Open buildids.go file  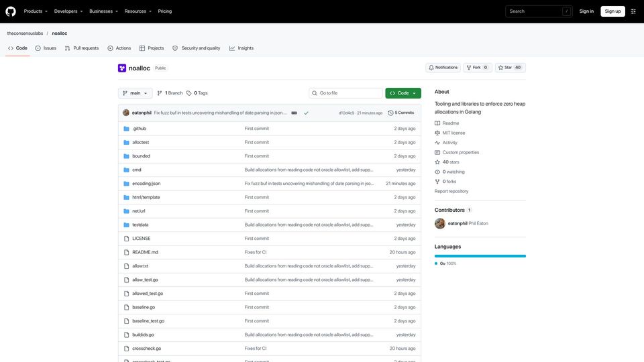(143, 335)
